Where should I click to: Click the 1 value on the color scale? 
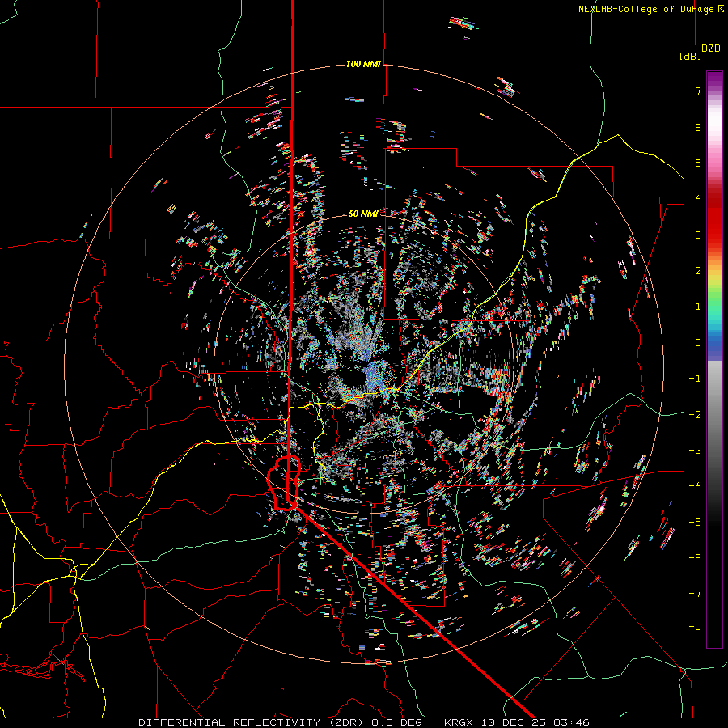point(698,307)
